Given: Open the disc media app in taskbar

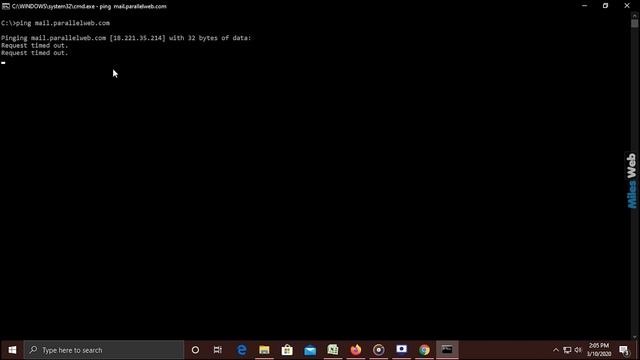Looking at the screenshot, I should [378, 350].
